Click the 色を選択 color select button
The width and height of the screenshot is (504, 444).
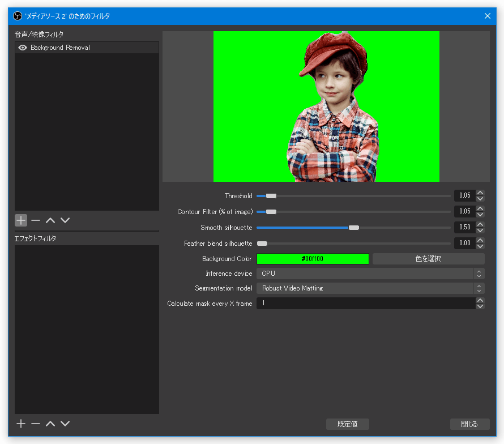coord(428,259)
